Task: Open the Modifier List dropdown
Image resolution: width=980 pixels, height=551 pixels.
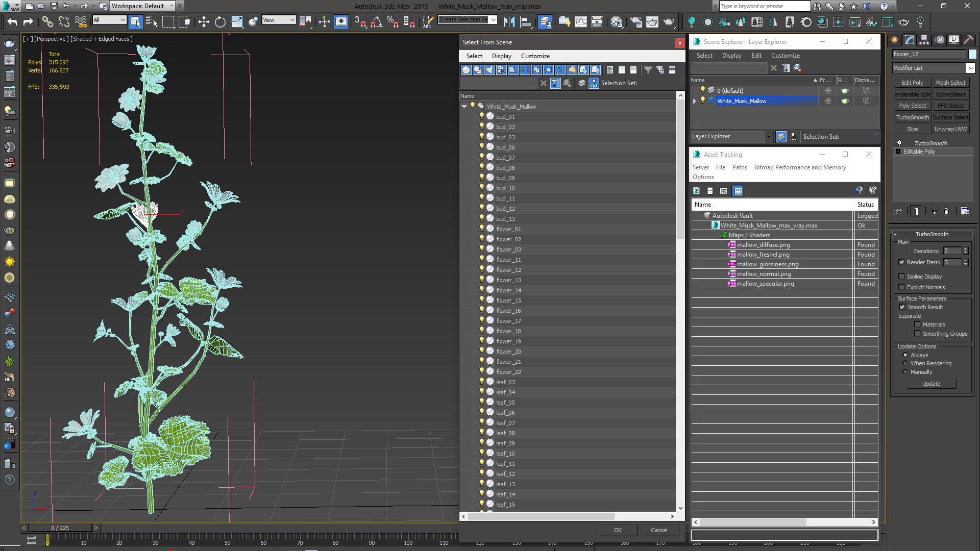Action: (x=970, y=68)
